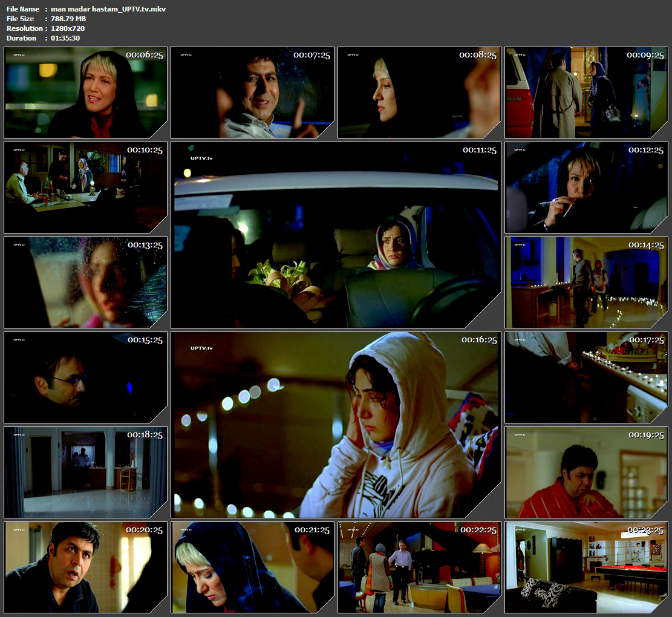Choose the thumbnail stamped 00:14:25
Screen dimensions: 672x617
(586, 282)
